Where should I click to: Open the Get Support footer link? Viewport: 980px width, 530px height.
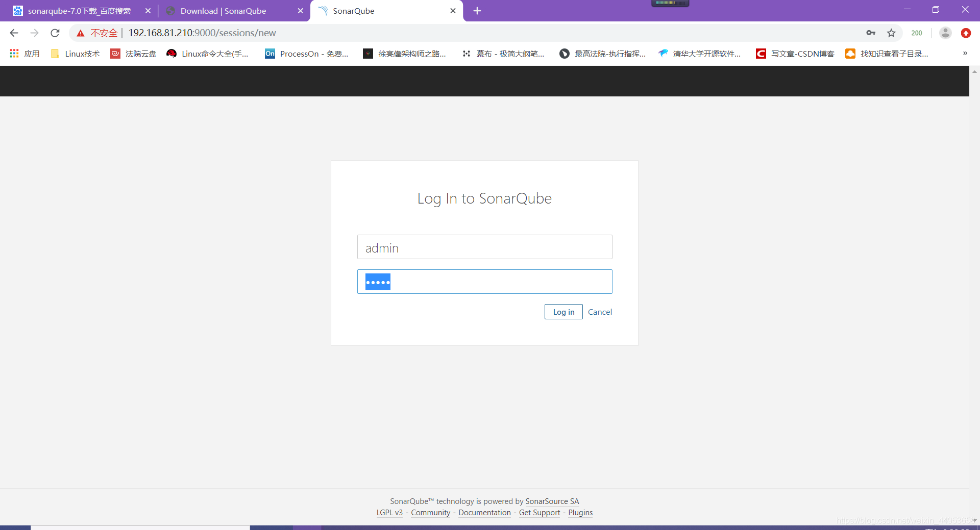coord(540,513)
